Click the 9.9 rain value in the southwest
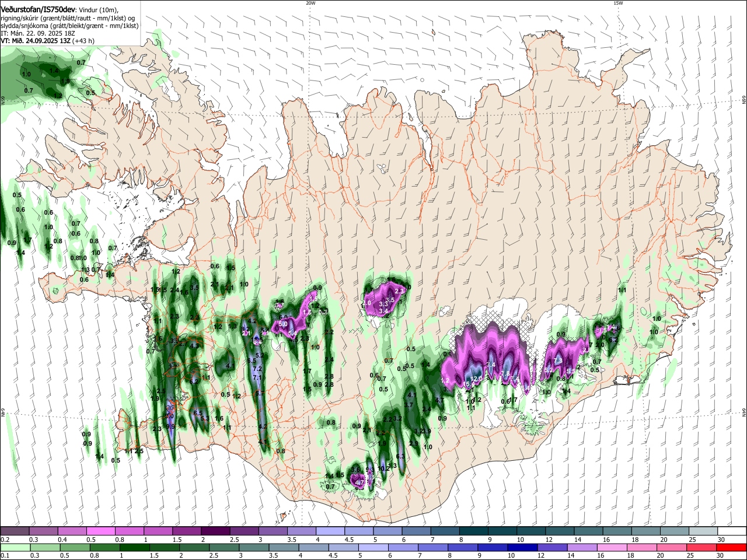Screen dimensions: 747x560 tap(170, 426)
